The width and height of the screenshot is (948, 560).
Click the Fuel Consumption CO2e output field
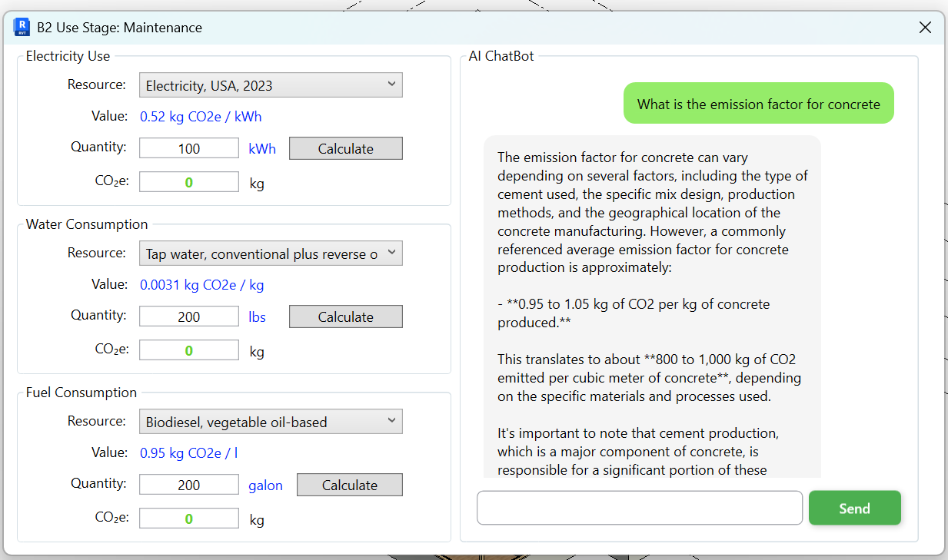point(189,519)
